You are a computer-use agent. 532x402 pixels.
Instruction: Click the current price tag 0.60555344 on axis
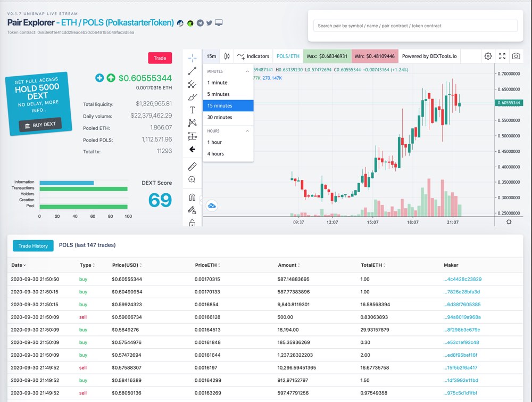point(509,103)
